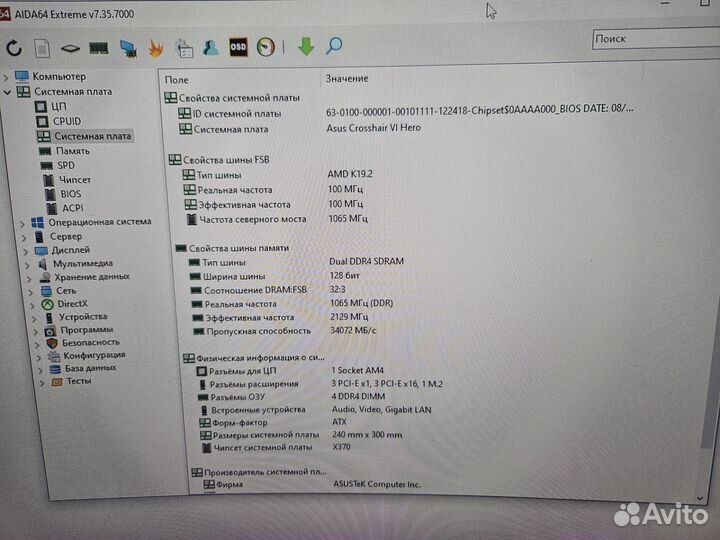Click the magnifier search icon
Image resolution: width=720 pixels, height=540 pixels.
[334, 46]
